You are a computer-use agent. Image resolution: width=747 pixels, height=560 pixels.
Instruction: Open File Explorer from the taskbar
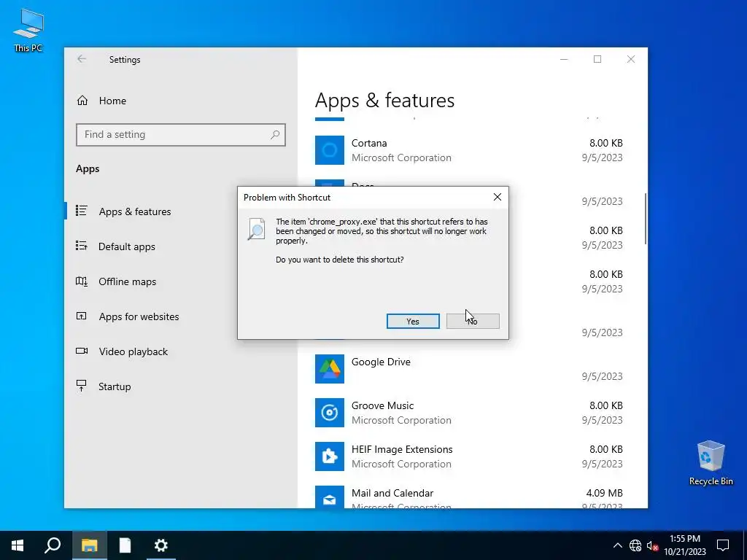click(x=89, y=545)
